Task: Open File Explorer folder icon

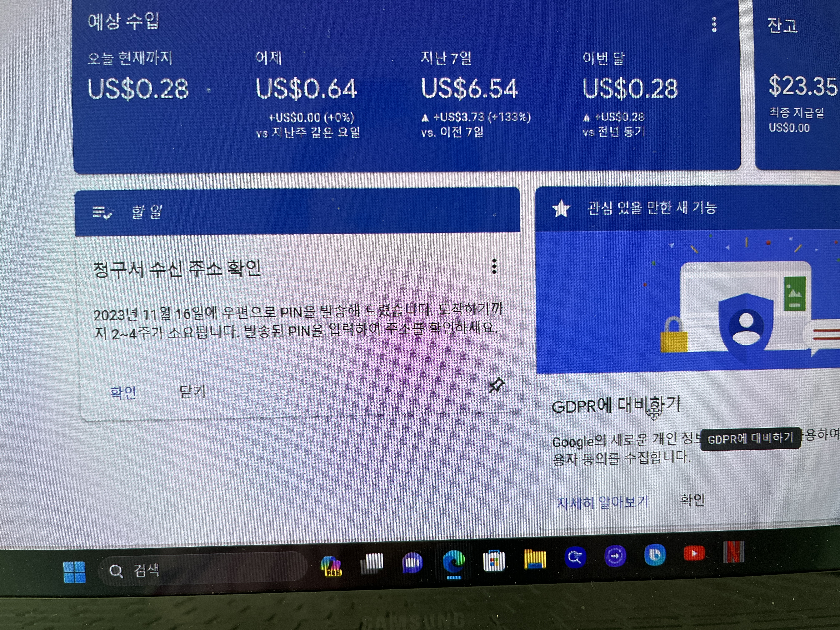Action: (534, 559)
